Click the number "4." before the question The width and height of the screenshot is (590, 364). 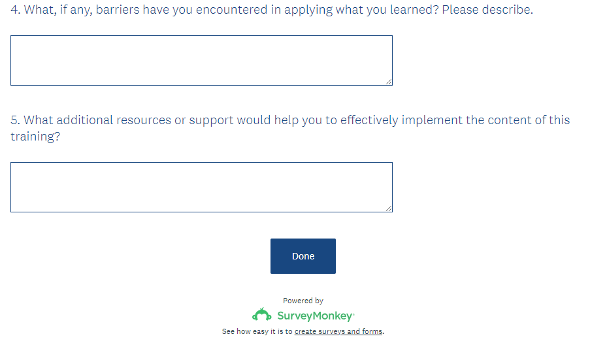pos(16,10)
